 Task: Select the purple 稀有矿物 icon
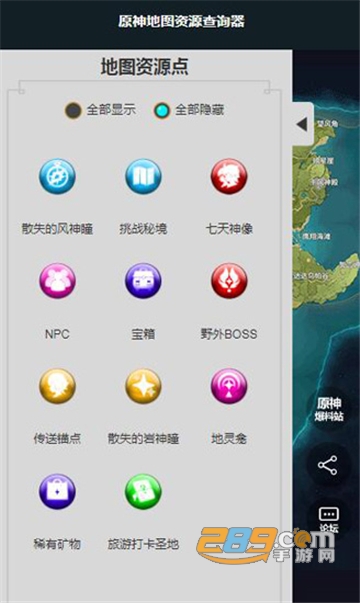57,491
